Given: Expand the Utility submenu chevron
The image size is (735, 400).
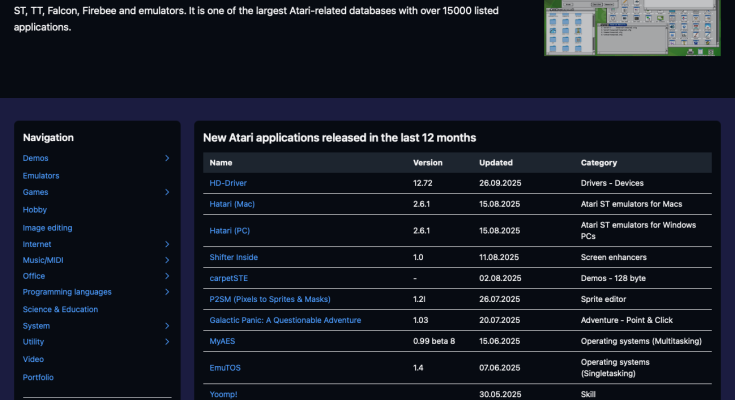Looking at the screenshot, I should (167, 342).
